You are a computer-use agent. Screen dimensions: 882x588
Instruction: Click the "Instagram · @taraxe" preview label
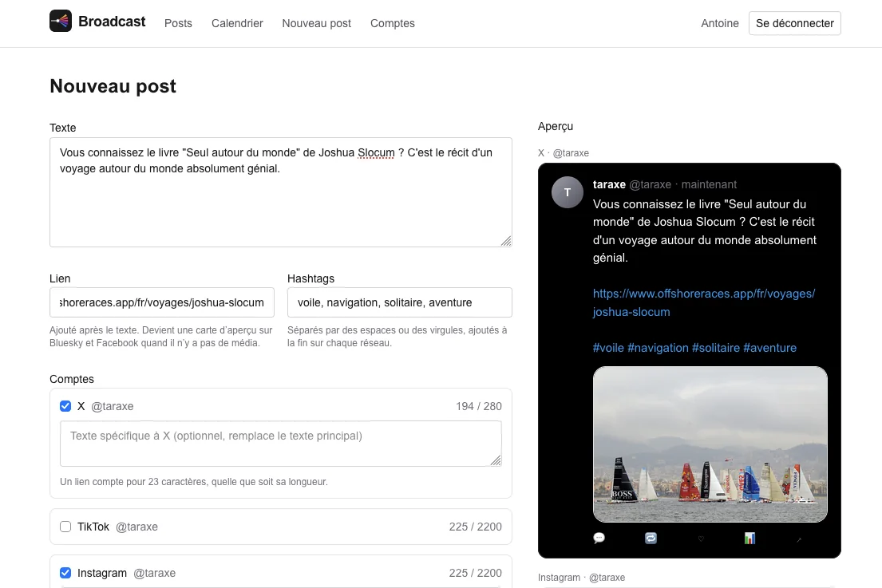click(x=581, y=578)
